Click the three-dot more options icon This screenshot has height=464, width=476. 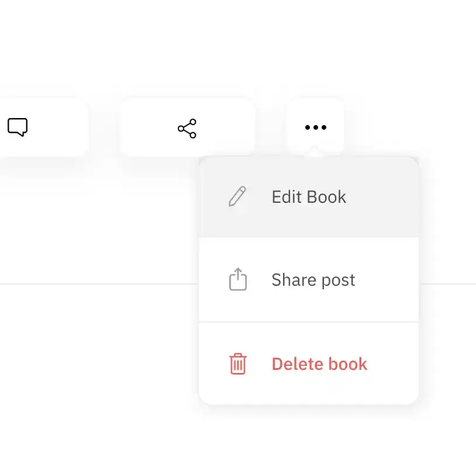(x=316, y=127)
